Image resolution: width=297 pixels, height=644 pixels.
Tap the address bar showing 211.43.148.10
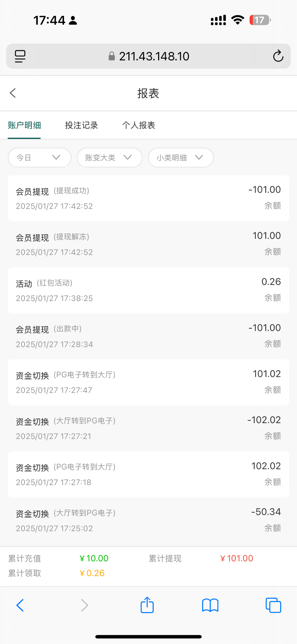[149, 56]
